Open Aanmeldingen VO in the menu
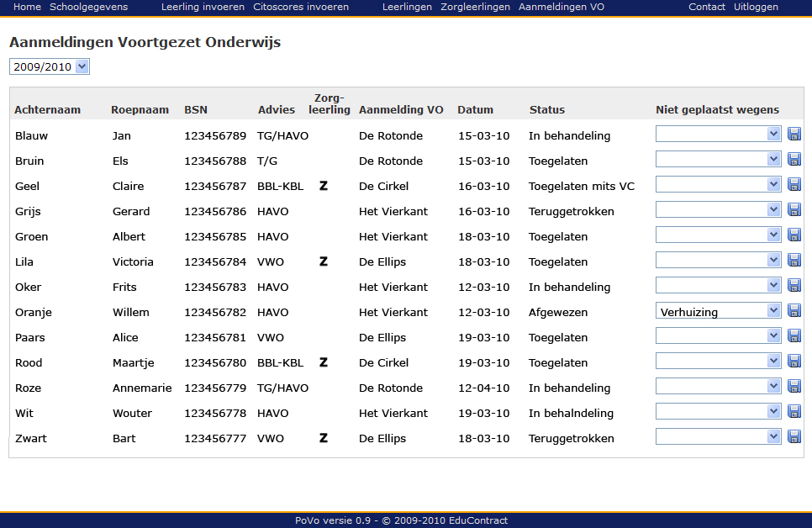This screenshot has width=812, height=528. click(x=562, y=7)
